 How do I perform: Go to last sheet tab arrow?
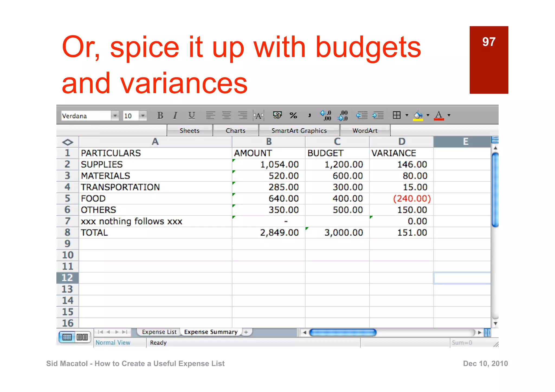click(125, 332)
